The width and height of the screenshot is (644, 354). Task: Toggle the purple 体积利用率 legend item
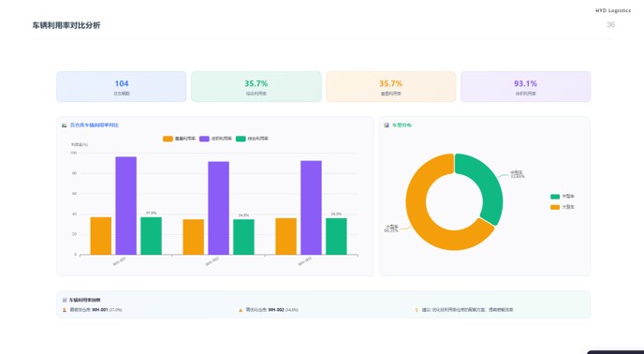[x=215, y=139]
